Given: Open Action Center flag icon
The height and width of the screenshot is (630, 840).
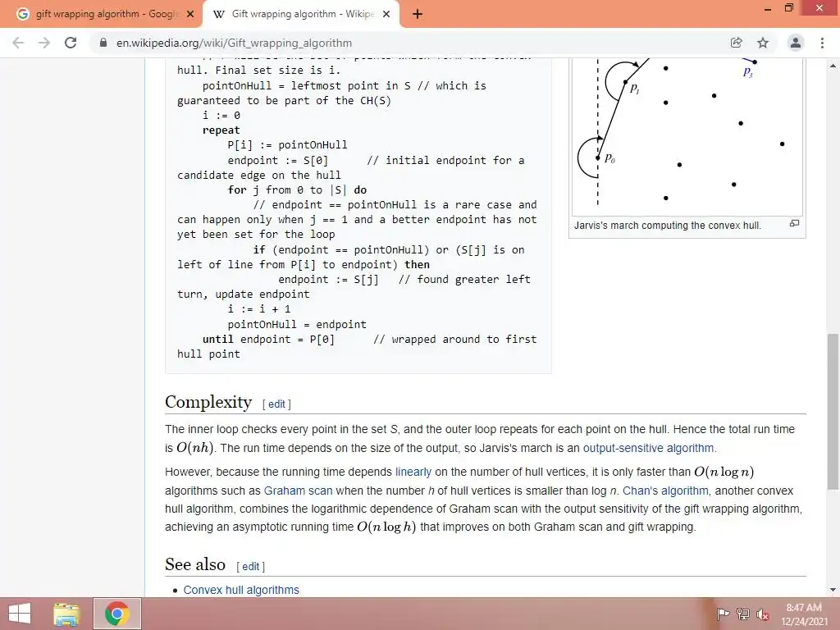Looking at the screenshot, I should point(723,614).
